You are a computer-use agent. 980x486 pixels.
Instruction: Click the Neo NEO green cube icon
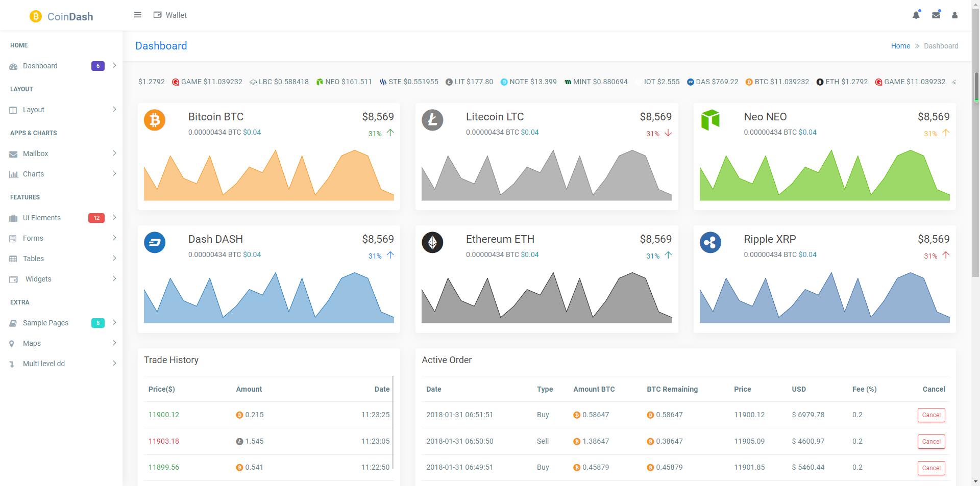pyautogui.click(x=710, y=120)
